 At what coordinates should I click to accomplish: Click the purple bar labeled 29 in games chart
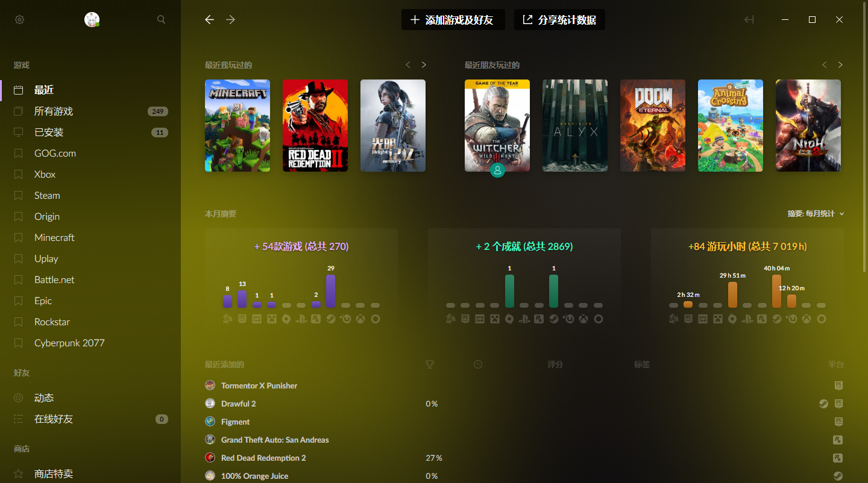[331, 291]
